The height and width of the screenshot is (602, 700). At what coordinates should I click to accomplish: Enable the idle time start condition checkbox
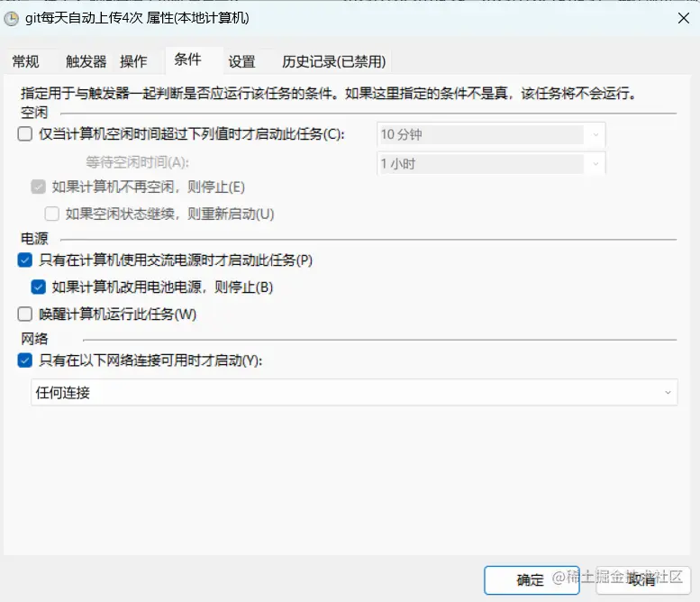[25, 133]
